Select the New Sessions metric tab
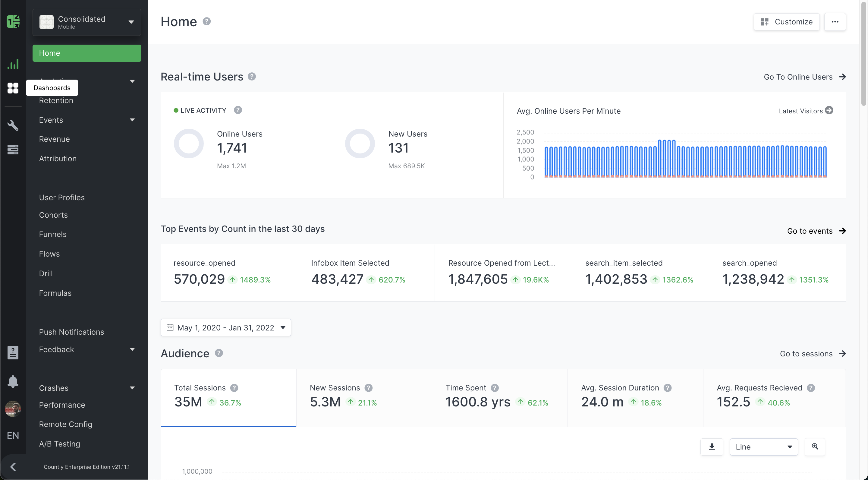 [364, 398]
